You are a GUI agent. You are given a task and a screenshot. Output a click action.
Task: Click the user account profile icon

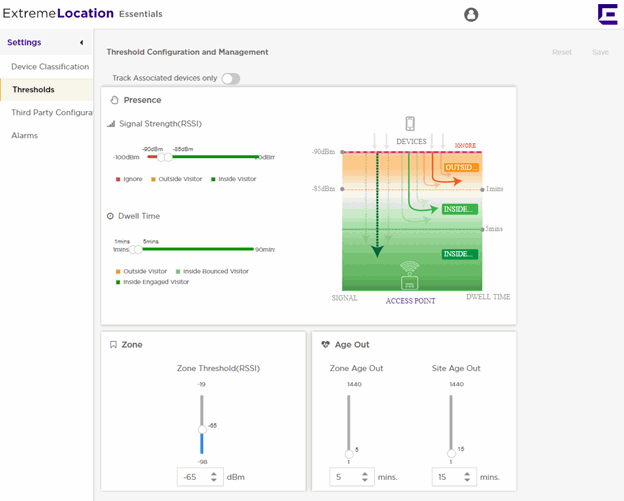[x=471, y=15]
